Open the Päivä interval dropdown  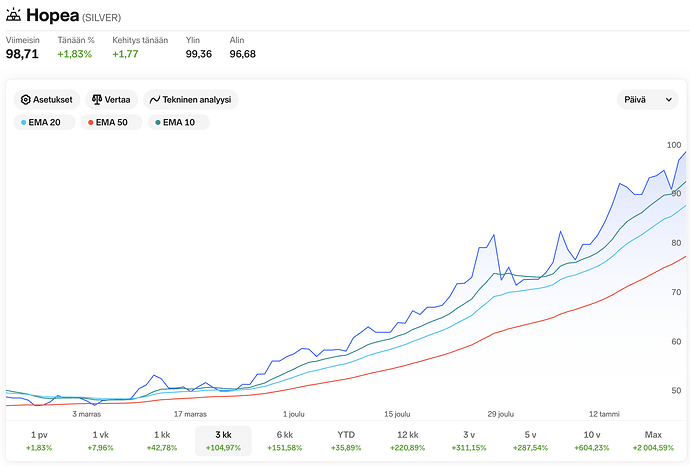[648, 100]
